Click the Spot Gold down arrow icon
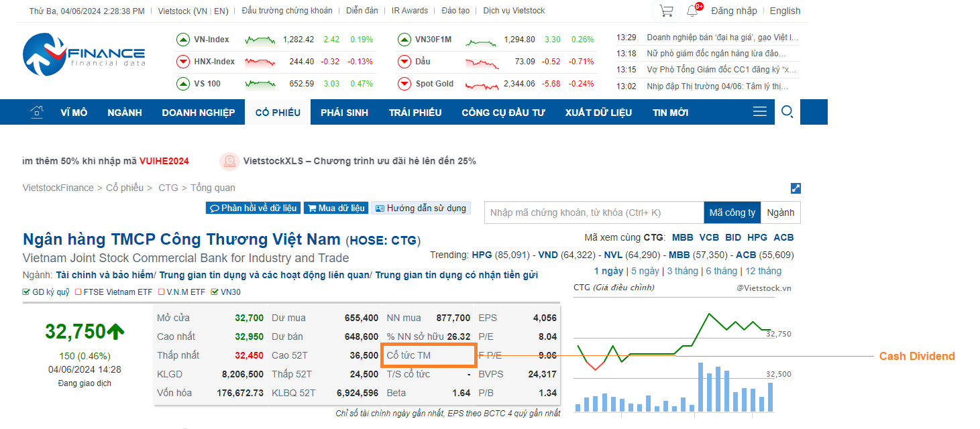 [x=404, y=84]
